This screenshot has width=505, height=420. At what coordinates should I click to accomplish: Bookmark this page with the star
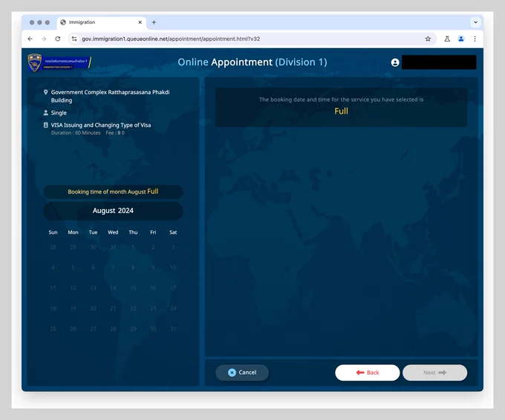[x=428, y=39]
